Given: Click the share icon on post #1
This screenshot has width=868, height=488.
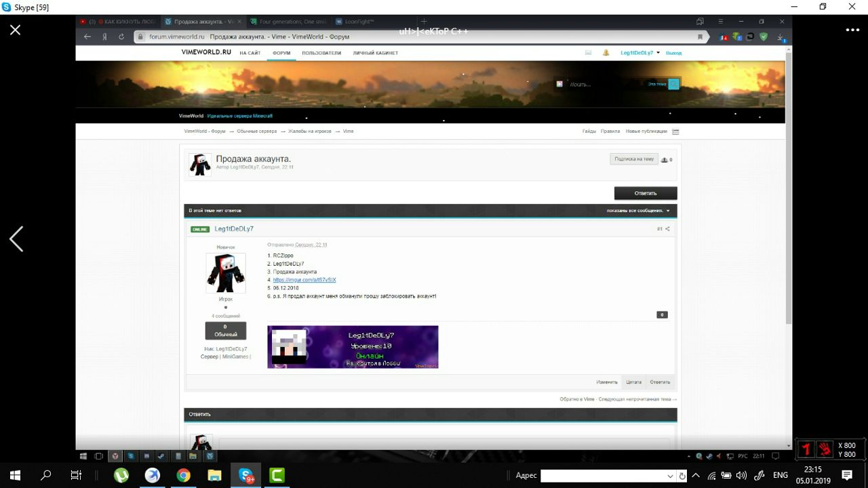Looking at the screenshot, I should click(667, 229).
